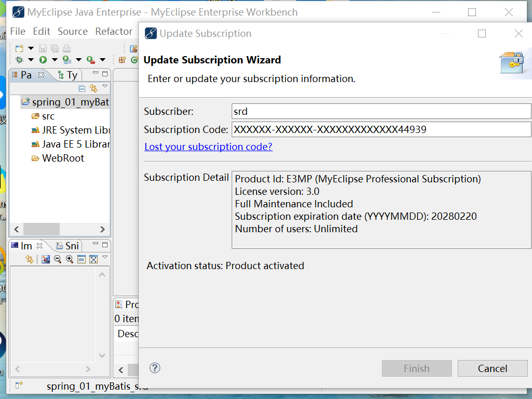
Task: Open the File menu
Action: point(18,32)
